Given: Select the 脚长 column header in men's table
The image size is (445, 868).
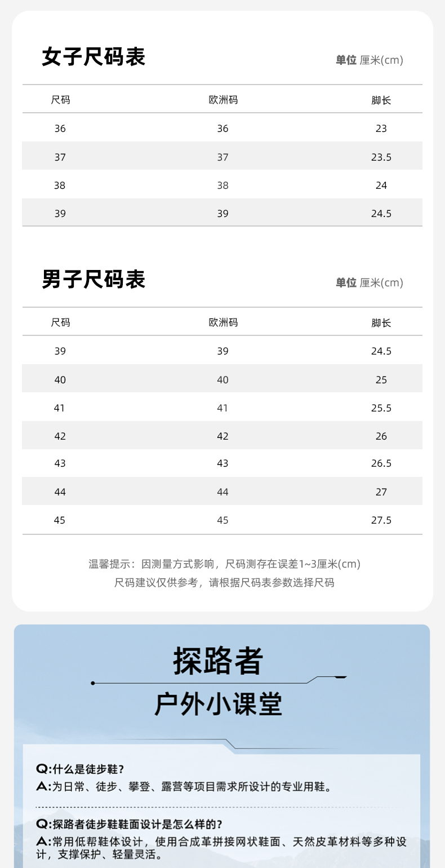Looking at the screenshot, I should (381, 323).
